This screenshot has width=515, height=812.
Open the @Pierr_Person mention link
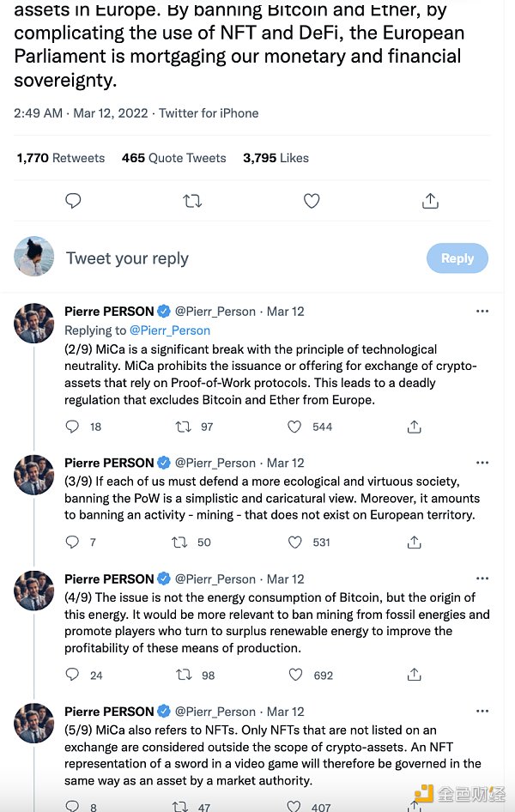(x=170, y=330)
